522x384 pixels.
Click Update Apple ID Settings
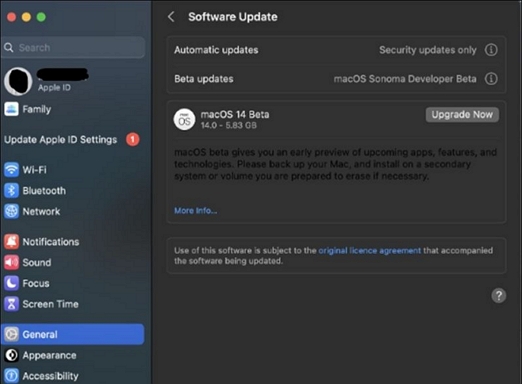coord(60,139)
